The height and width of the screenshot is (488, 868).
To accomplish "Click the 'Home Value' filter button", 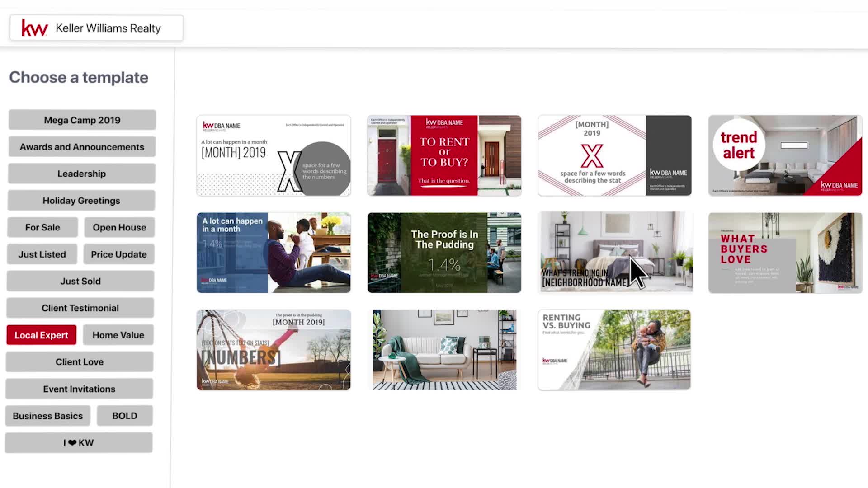I will pyautogui.click(x=118, y=334).
